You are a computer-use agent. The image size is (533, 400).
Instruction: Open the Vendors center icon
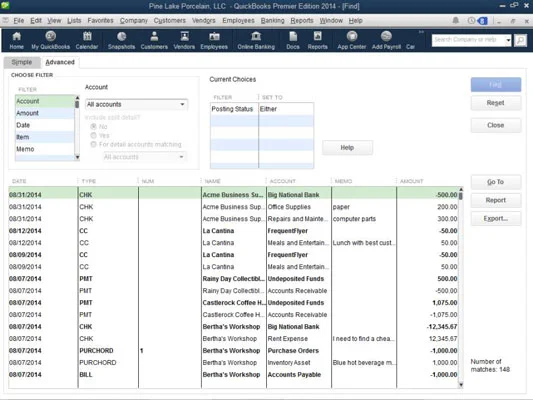(184, 40)
